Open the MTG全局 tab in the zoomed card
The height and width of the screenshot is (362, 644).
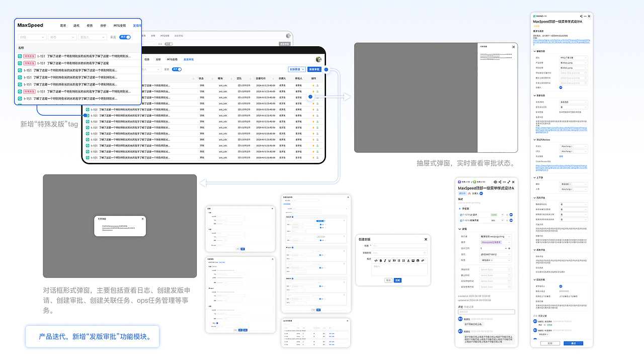pyautogui.click(x=120, y=26)
